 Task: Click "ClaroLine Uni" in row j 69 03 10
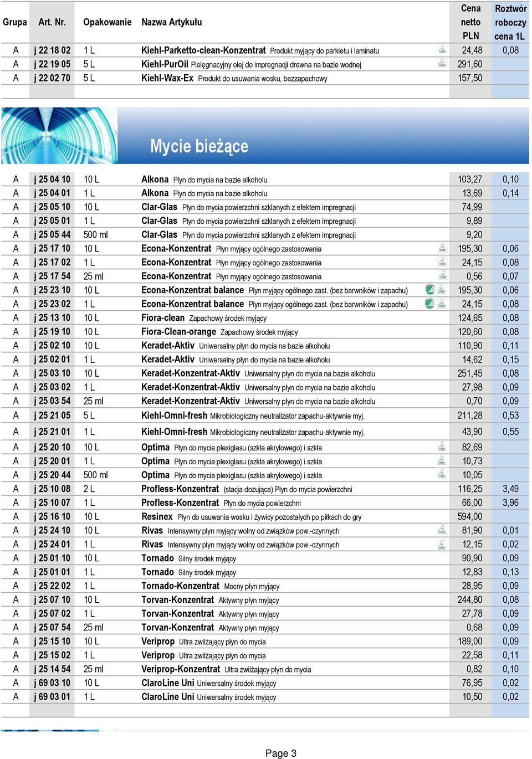(168, 683)
